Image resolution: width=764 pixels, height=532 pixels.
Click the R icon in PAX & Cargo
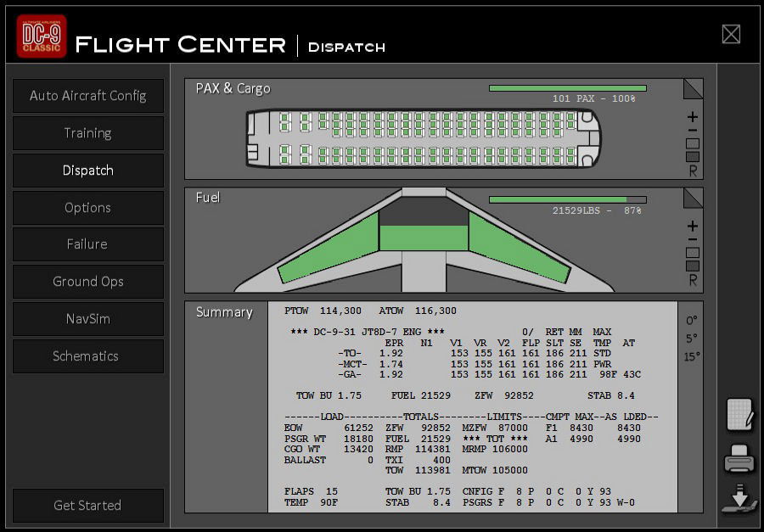(693, 171)
